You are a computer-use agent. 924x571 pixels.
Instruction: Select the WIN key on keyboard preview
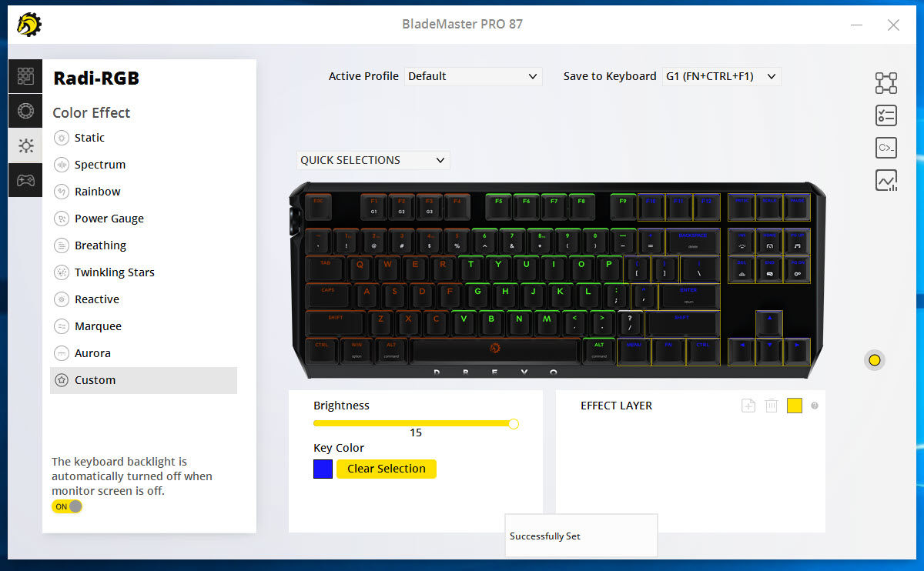point(357,350)
